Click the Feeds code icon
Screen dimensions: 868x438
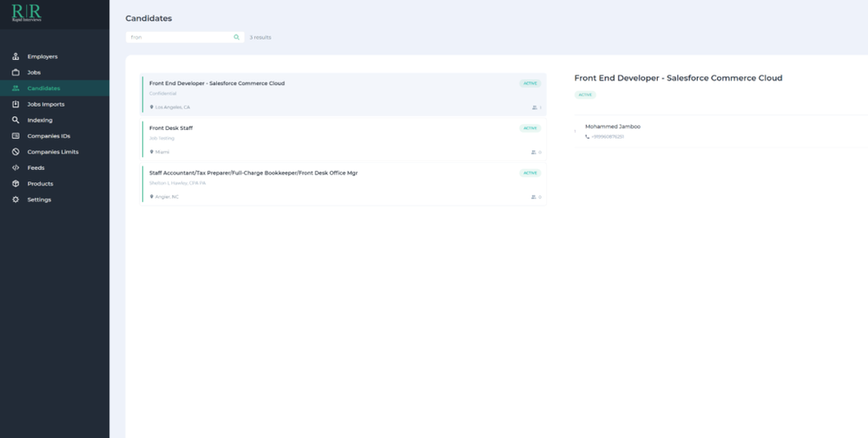tap(16, 167)
